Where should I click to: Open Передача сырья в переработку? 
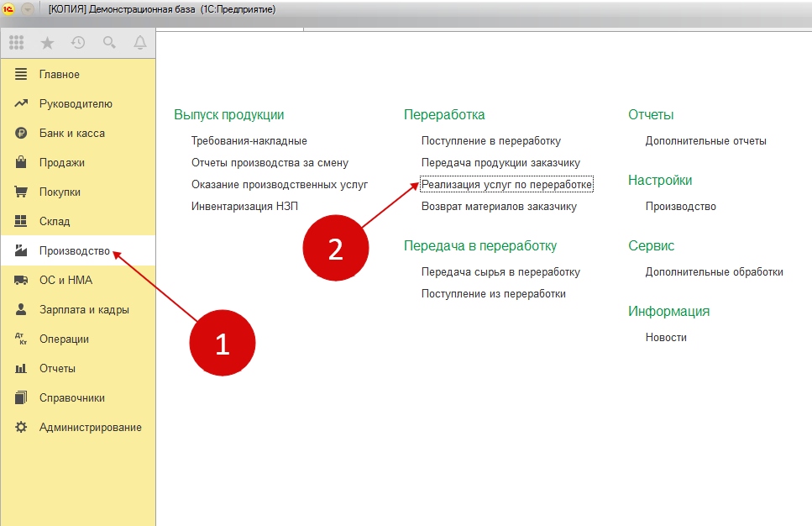pos(500,272)
